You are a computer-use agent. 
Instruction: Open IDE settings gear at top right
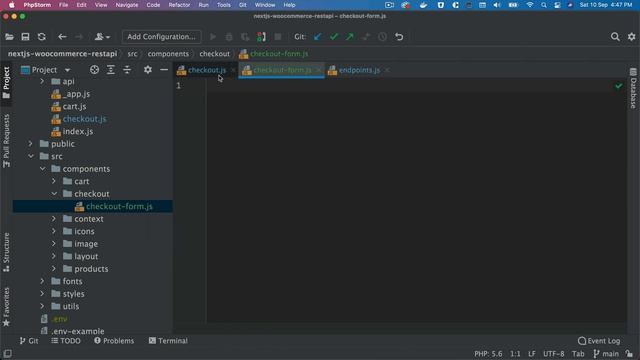631,37
